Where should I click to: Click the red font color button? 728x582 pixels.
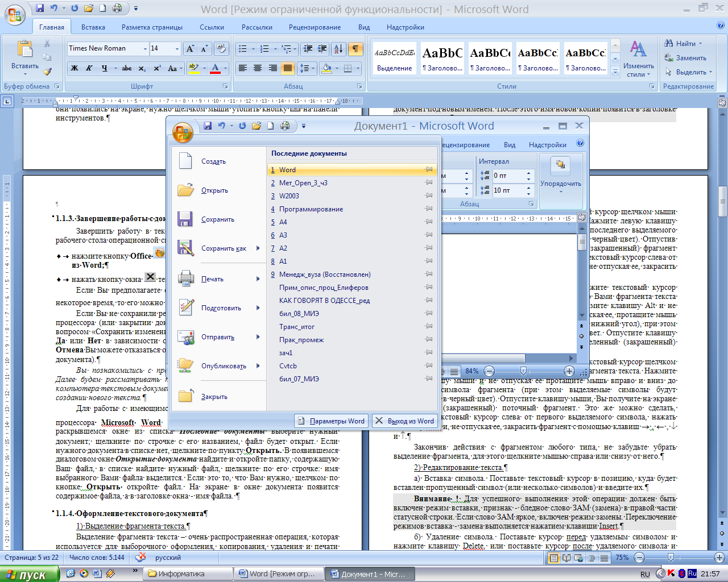pyautogui.click(x=215, y=68)
